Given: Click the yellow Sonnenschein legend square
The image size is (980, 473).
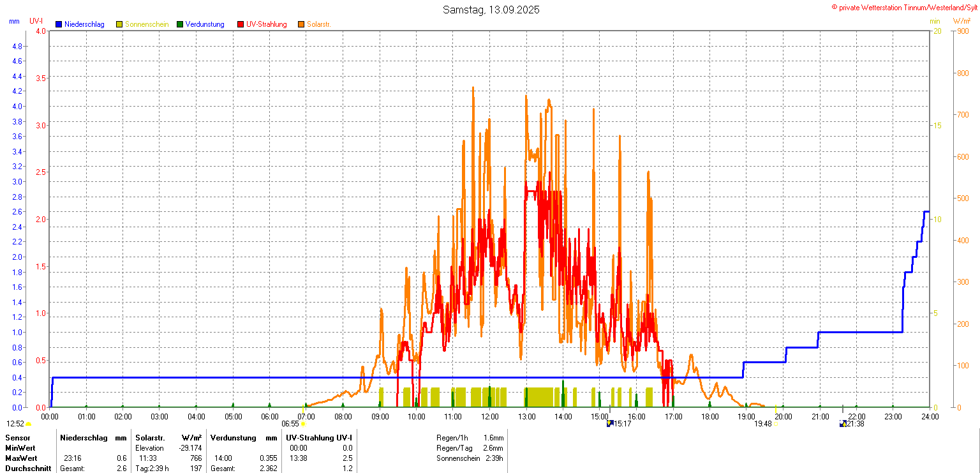Looking at the screenshot, I should (x=119, y=24).
